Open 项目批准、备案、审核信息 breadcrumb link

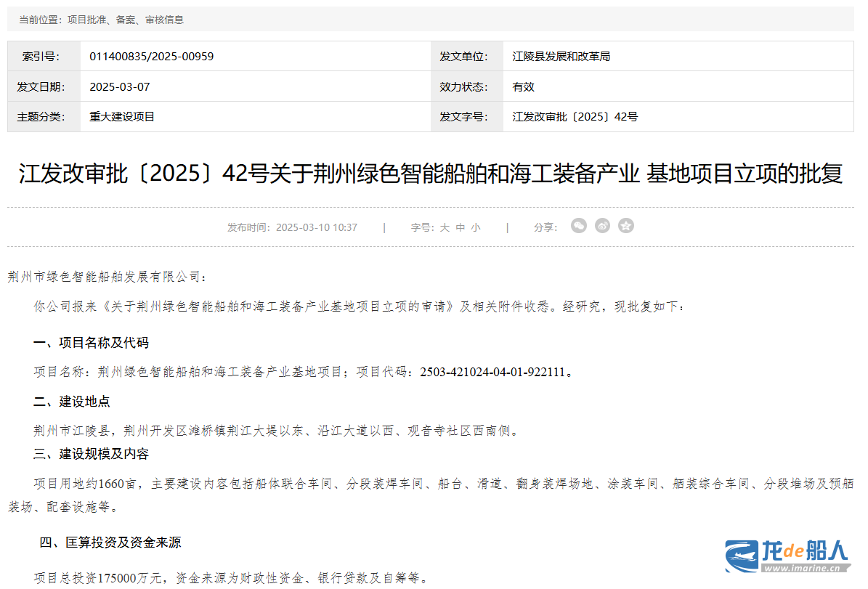coord(126,20)
